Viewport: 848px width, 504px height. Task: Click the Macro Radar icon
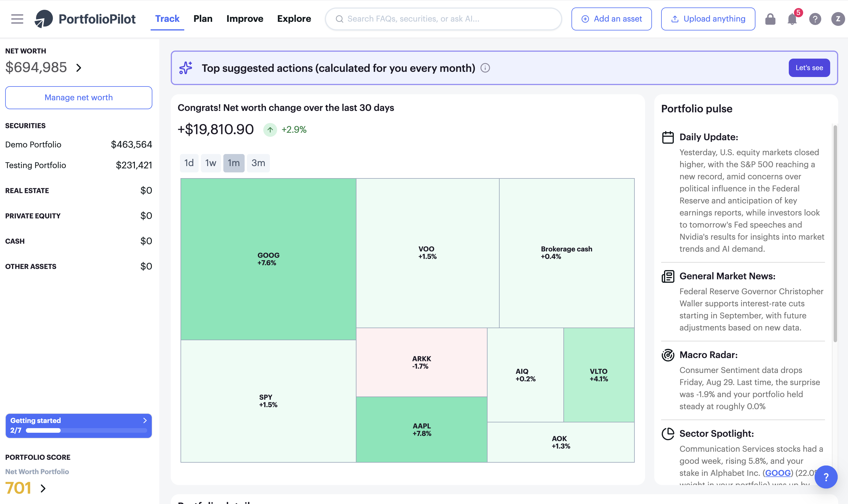click(x=667, y=355)
